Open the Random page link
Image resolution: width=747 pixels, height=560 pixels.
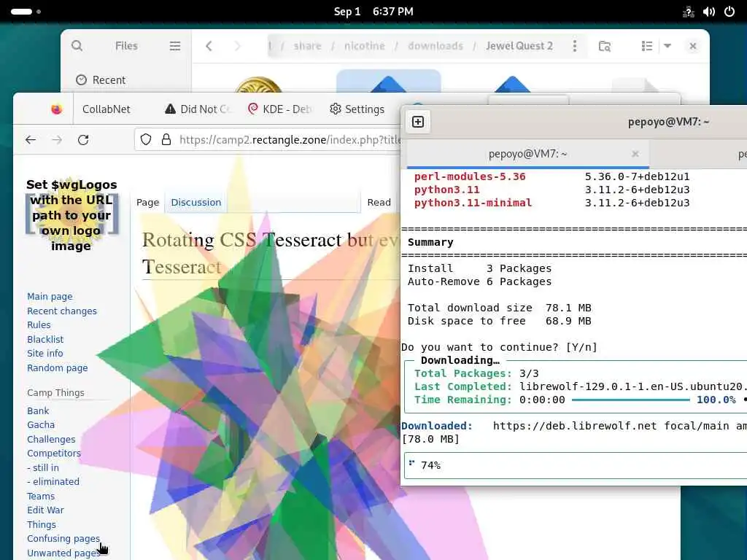(57, 367)
